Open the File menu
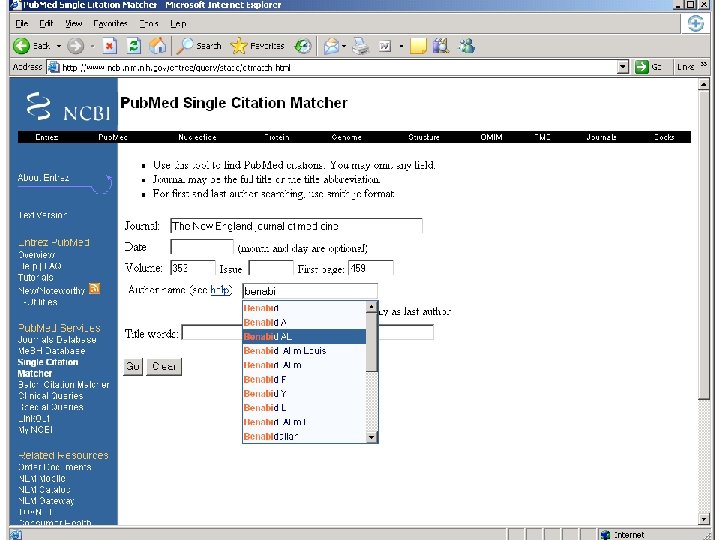 22,24
